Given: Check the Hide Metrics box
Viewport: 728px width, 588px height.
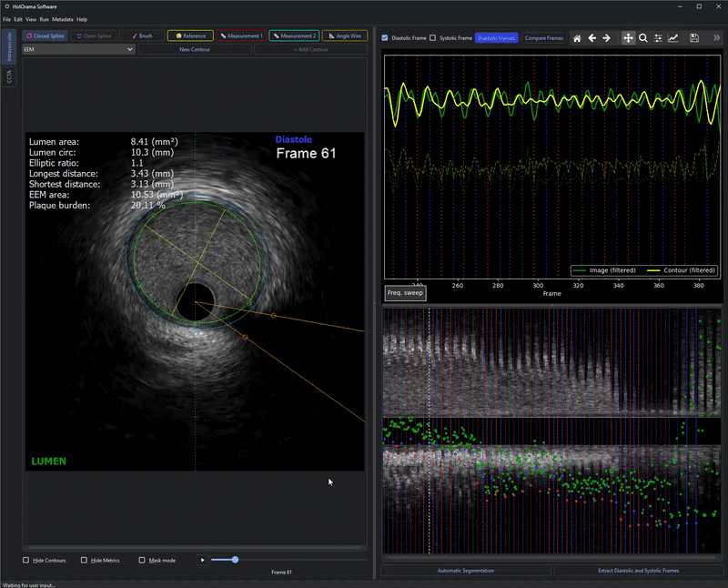Looking at the screenshot, I should 84,560.
